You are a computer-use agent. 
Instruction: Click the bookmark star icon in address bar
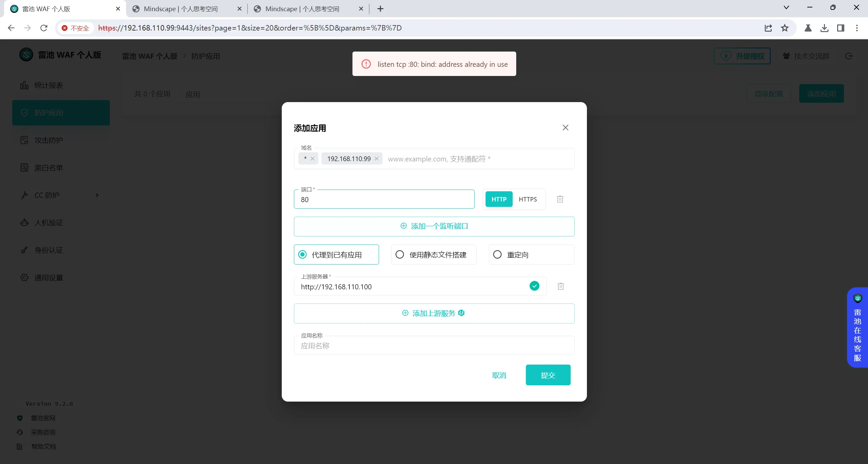[785, 28]
